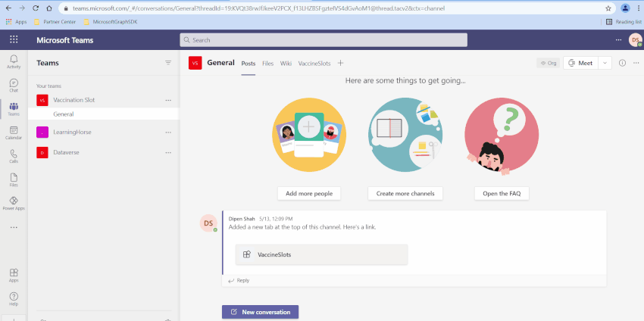The image size is (644, 321).
Task: Select Teams icon in left rail
Action: click(14, 109)
